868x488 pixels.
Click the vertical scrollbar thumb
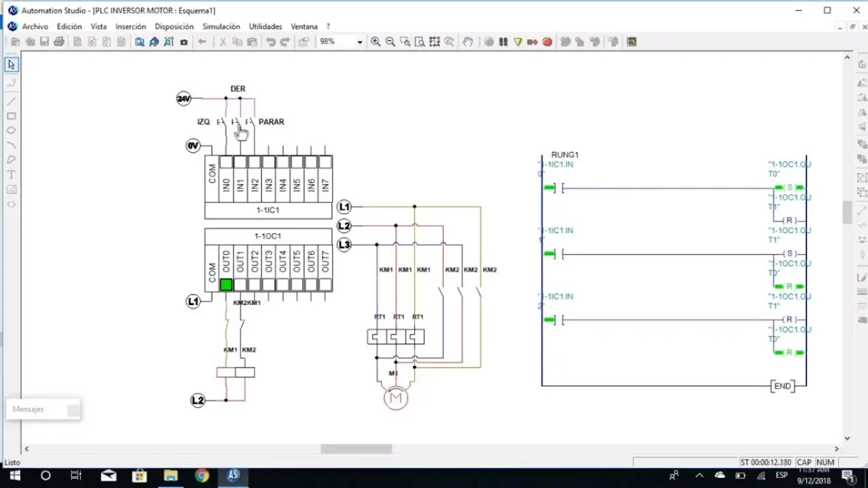tap(847, 212)
